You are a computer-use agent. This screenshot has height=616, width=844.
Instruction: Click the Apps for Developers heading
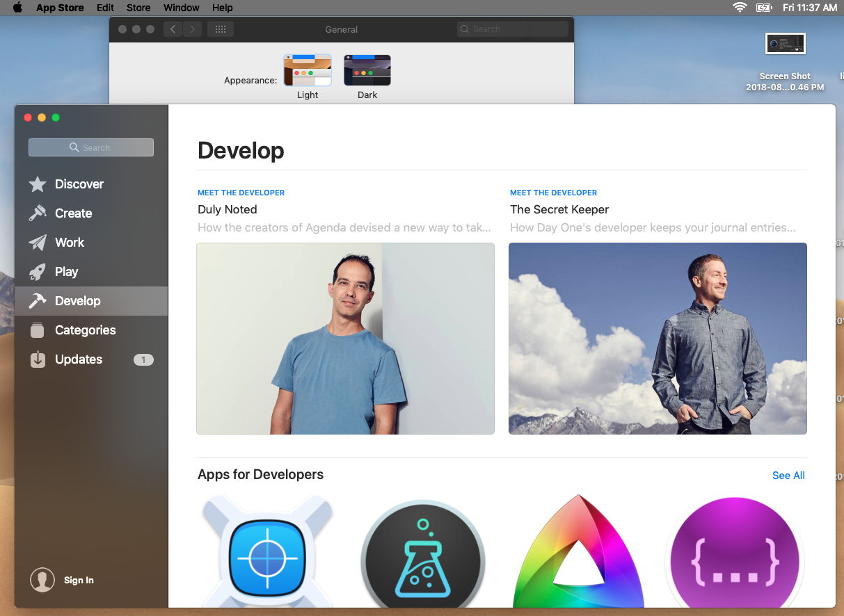pyautogui.click(x=260, y=475)
